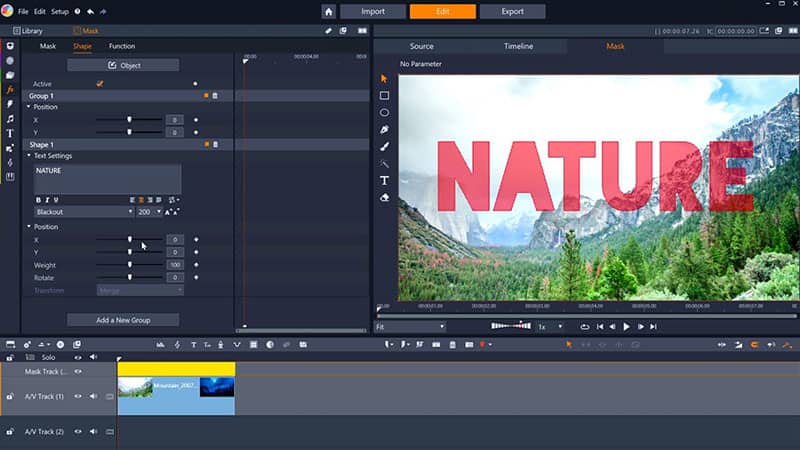Click the NATURE text input box
Viewport: 800px width, 450px height.
pos(107,179)
